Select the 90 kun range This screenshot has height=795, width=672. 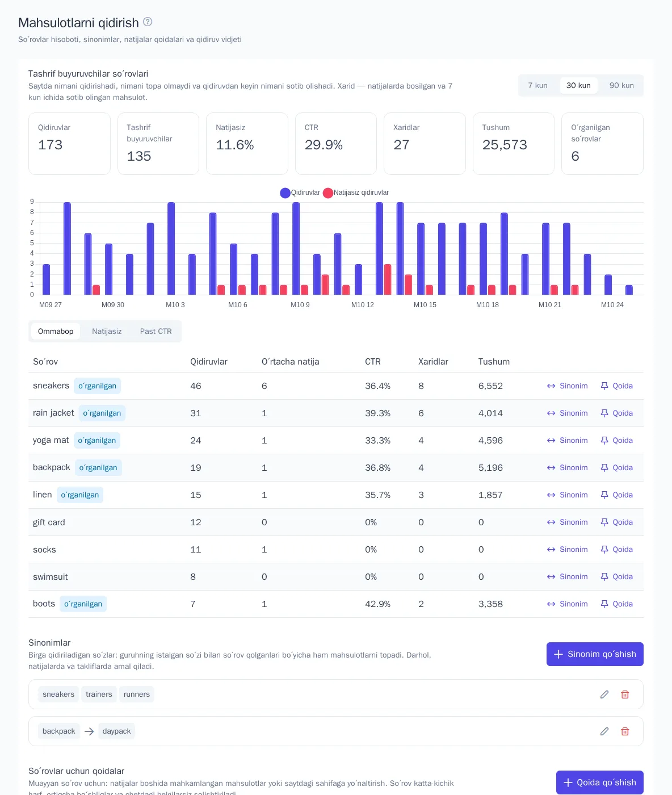[x=621, y=85]
